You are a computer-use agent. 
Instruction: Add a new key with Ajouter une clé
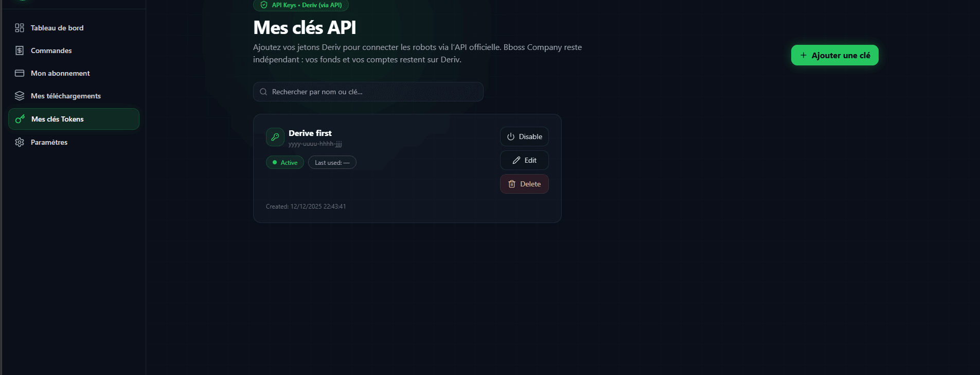pyautogui.click(x=834, y=55)
